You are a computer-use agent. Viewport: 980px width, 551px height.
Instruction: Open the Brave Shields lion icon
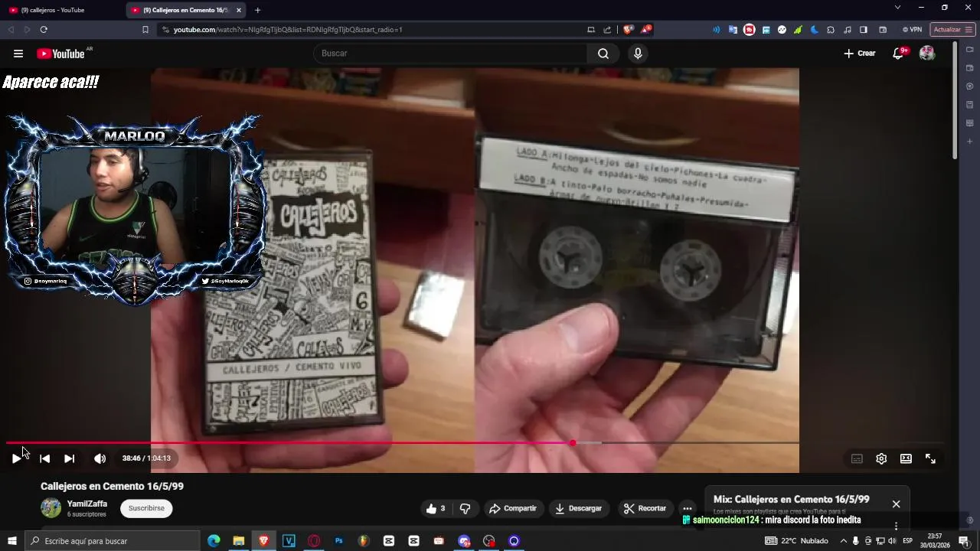click(628, 30)
